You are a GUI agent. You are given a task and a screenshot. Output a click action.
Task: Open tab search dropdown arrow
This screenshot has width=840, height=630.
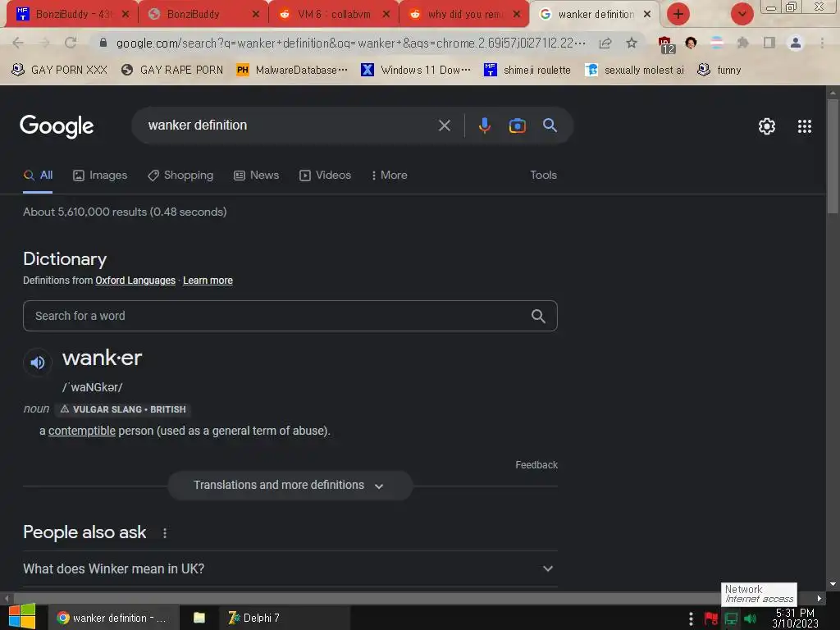coord(742,14)
